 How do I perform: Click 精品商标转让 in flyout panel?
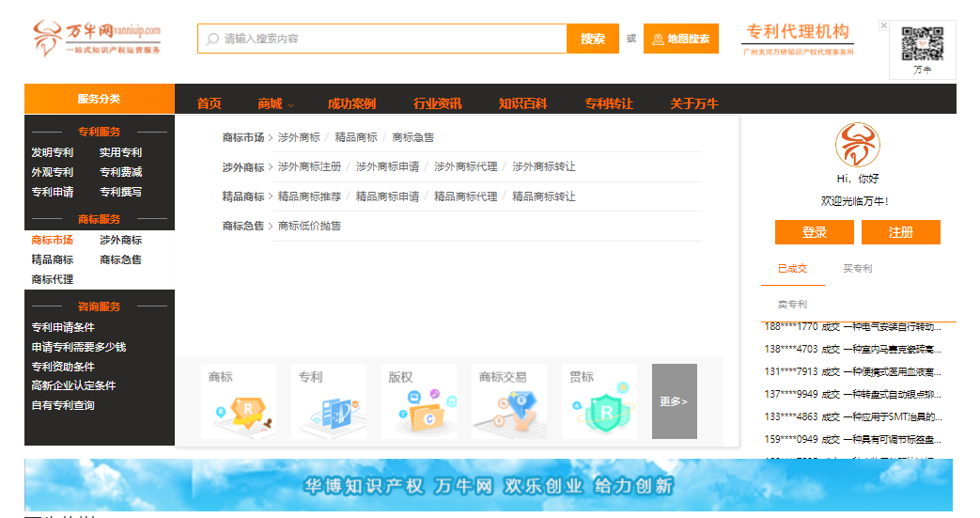(x=544, y=196)
